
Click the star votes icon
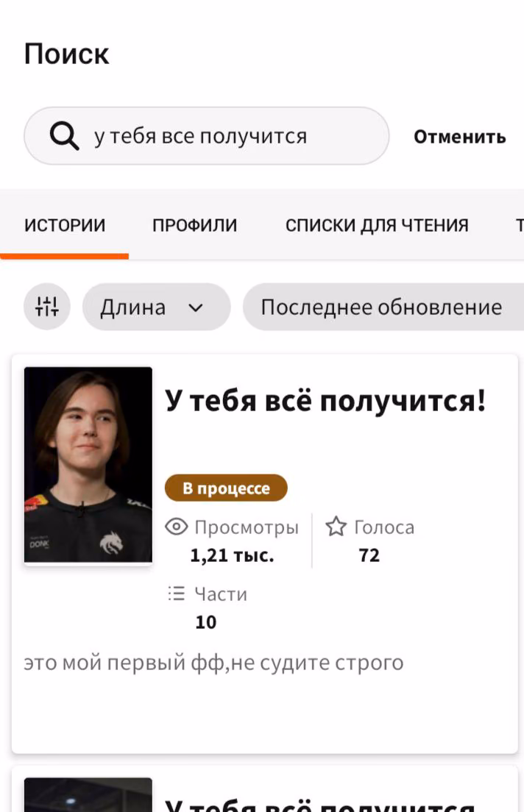[336, 526]
